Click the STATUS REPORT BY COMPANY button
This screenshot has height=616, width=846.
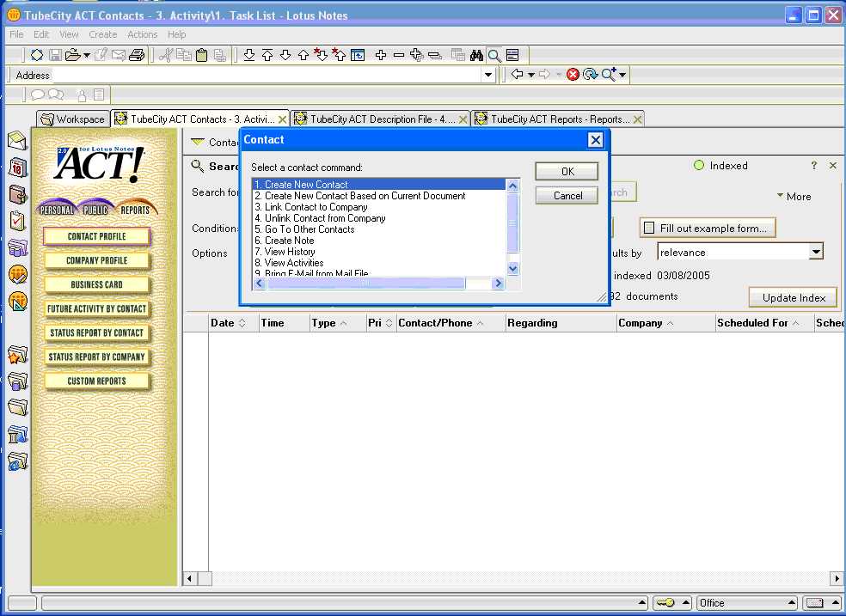(x=96, y=357)
